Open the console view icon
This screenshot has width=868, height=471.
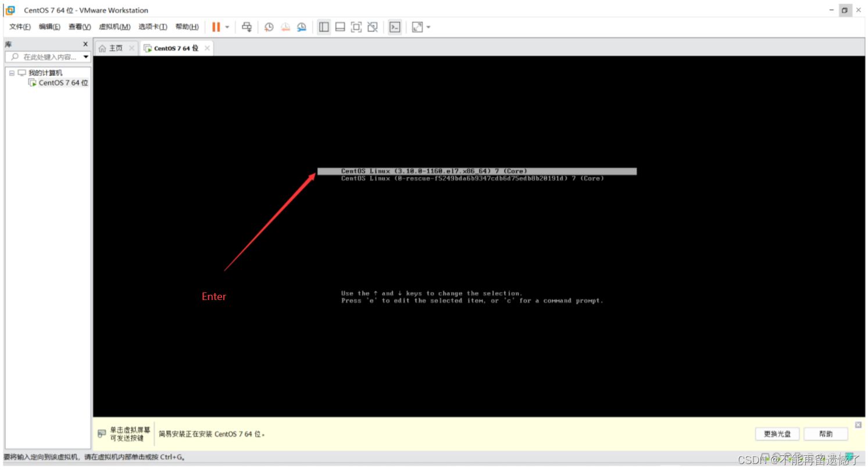coord(395,27)
